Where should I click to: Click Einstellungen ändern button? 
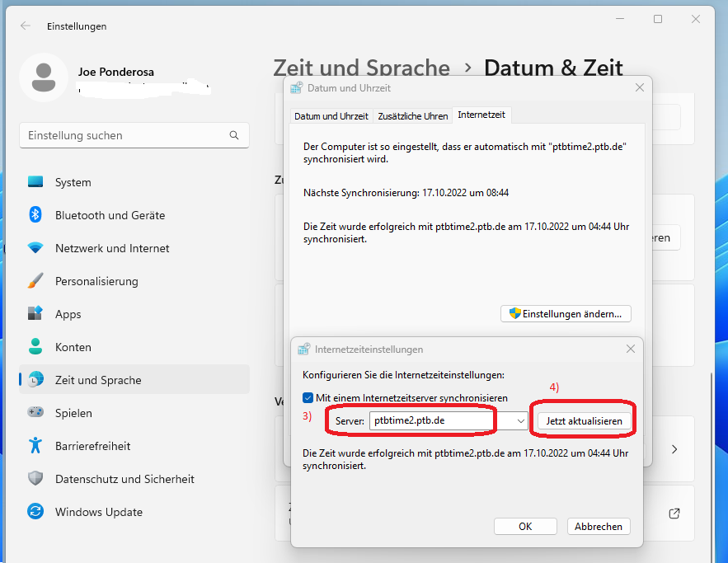566,314
